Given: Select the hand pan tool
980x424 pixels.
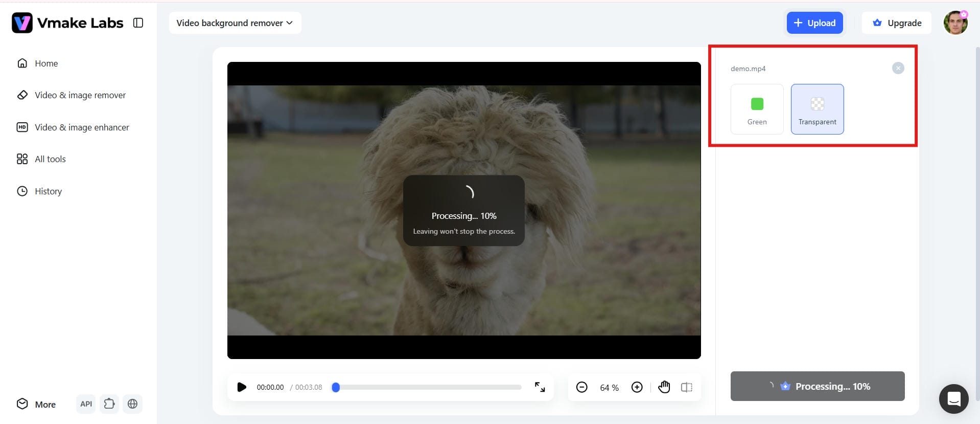Looking at the screenshot, I should point(664,387).
